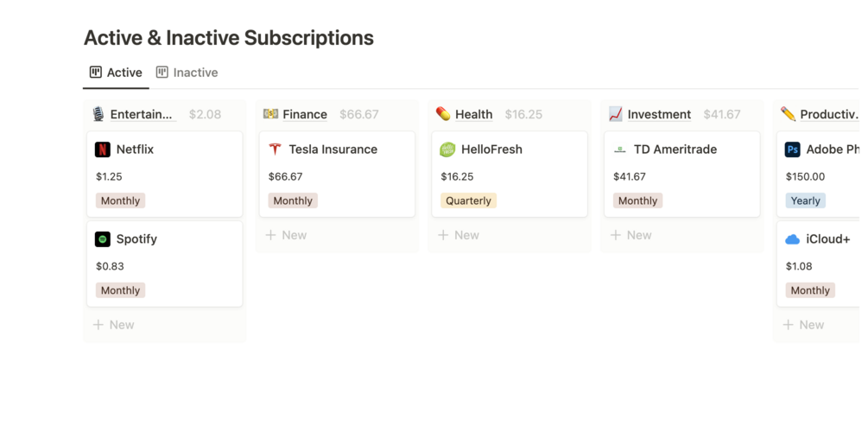The height and width of the screenshot is (432, 868).
Task: Click the Investment chart group icon
Action: (616, 114)
